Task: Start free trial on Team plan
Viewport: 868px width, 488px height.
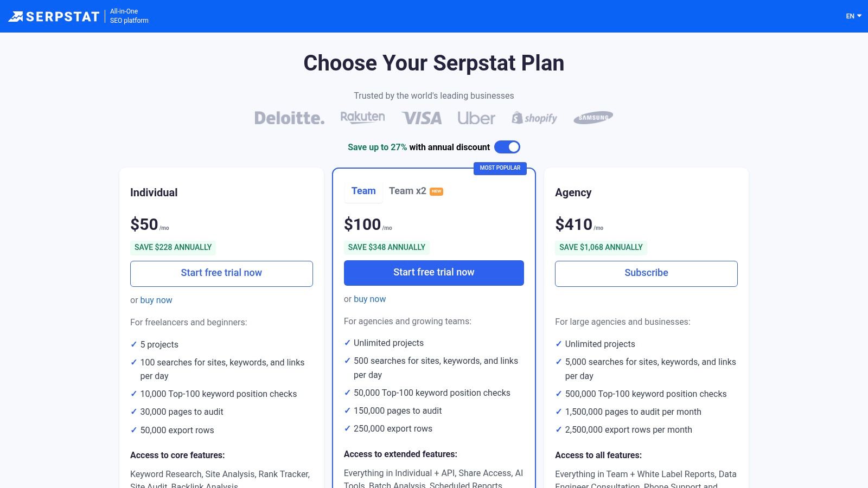Action: [433, 272]
